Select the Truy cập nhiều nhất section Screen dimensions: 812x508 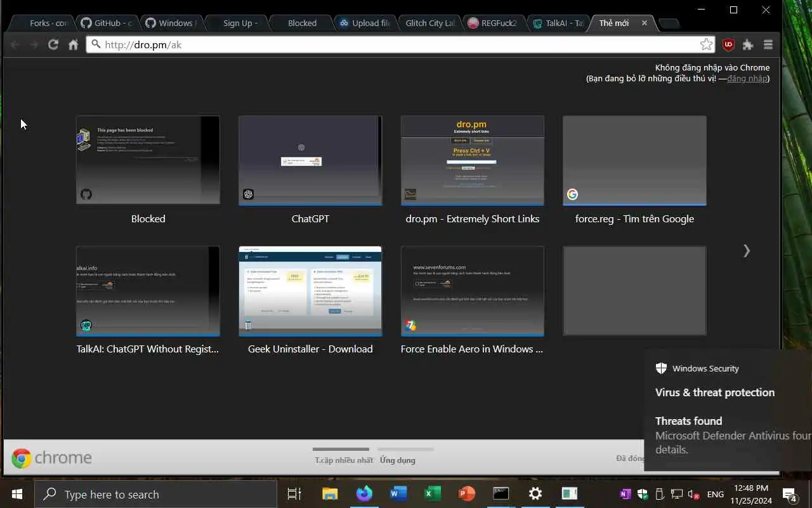(x=344, y=460)
